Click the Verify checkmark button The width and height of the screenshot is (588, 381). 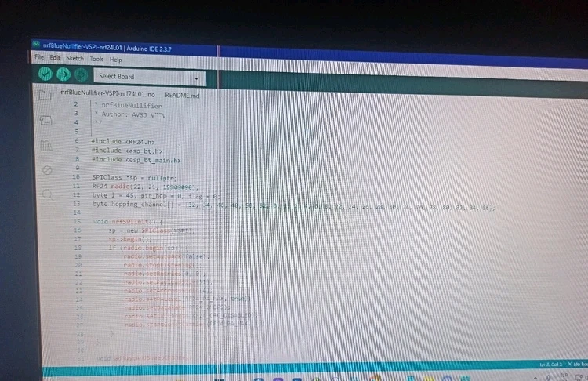point(45,74)
